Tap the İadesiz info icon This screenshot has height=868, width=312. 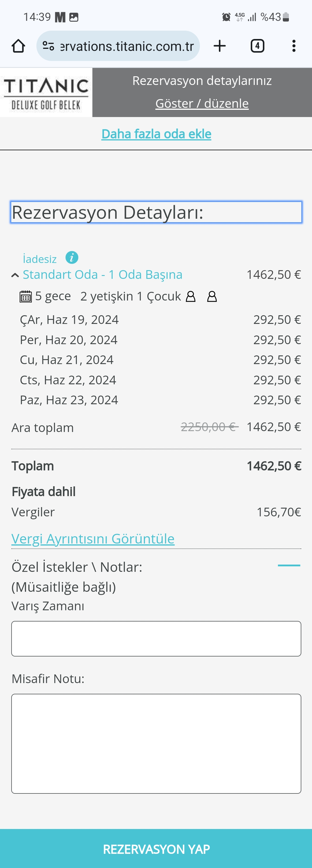pos(72,258)
